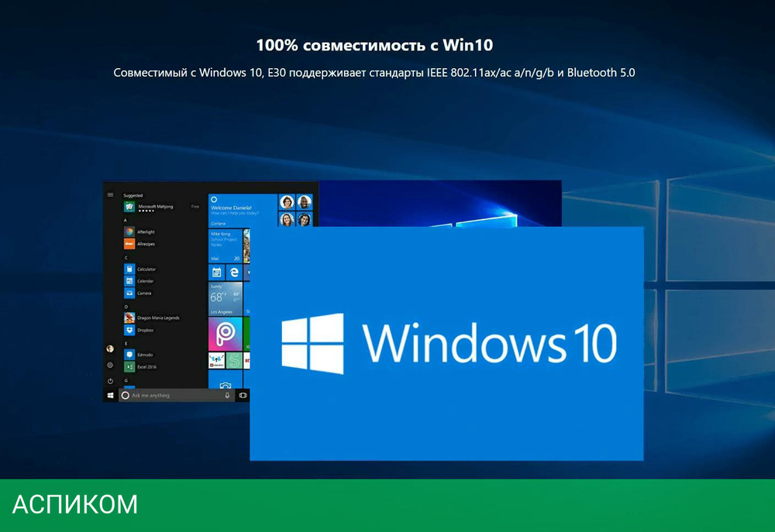Click the Suggested heading
Screen dimensions: 775x532
coord(133,196)
